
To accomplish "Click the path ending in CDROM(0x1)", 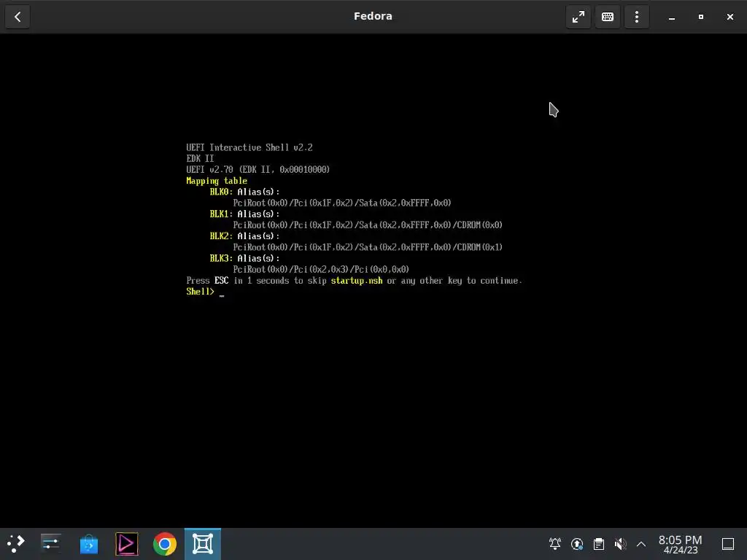I will pos(368,247).
